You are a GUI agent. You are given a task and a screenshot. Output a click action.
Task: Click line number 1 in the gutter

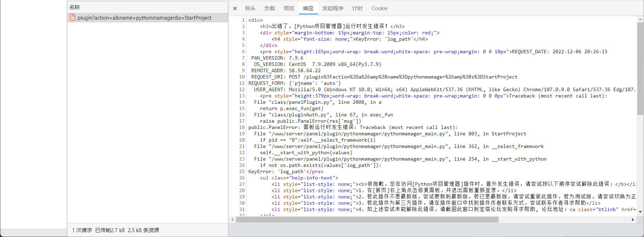click(x=243, y=20)
